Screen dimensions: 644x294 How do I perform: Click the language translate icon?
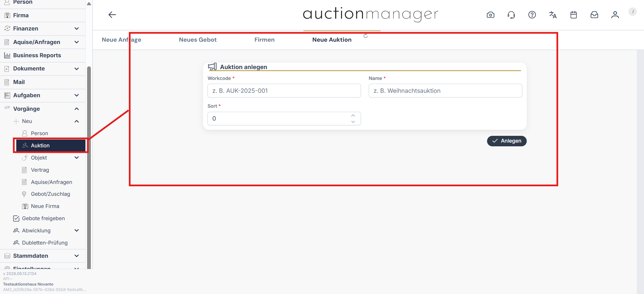click(553, 15)
